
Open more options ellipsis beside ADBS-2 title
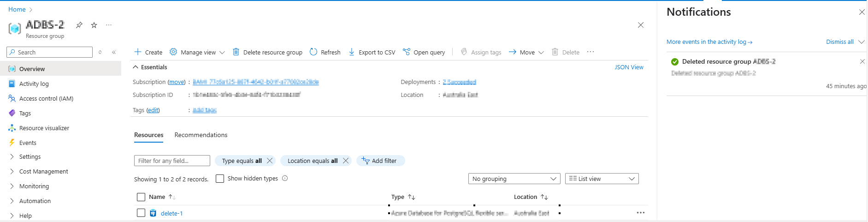[109, 25]
